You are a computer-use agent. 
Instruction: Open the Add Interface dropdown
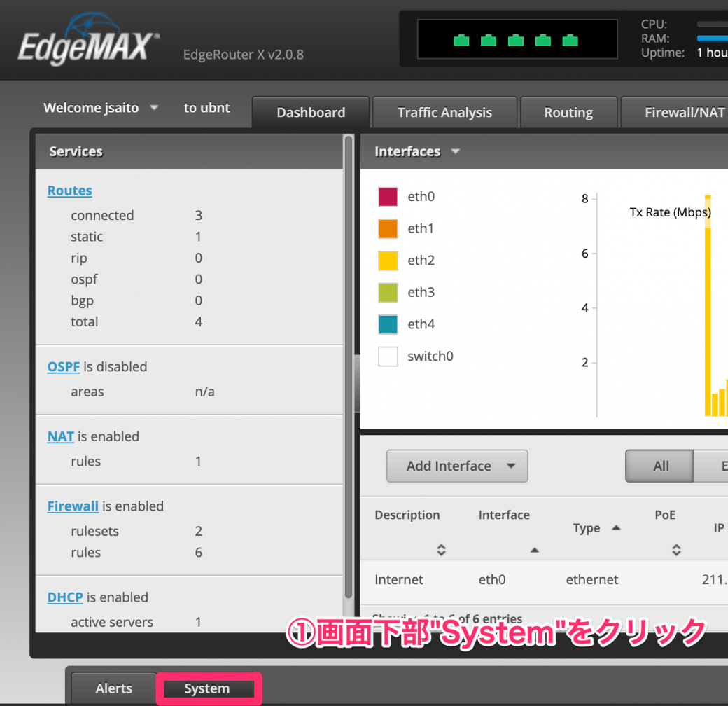pyautogui.click(x=456, y=466)
